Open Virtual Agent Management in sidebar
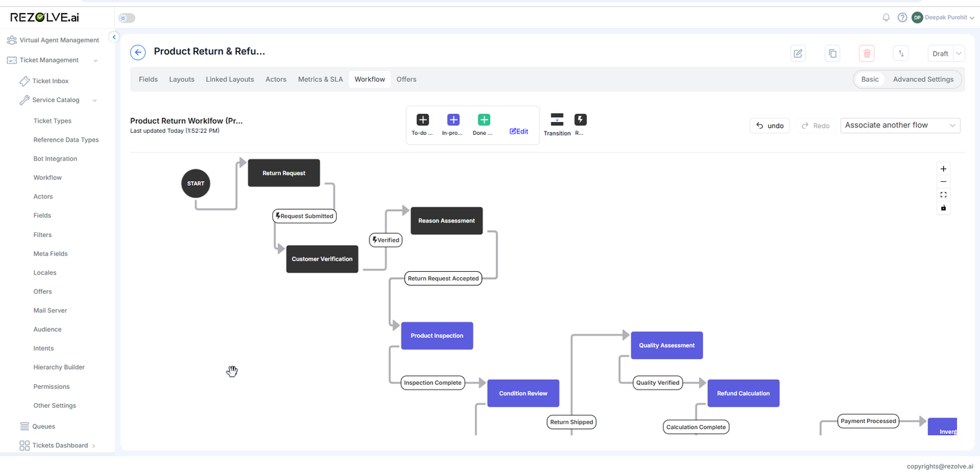 pyautogui.click(x=53, y=40)
